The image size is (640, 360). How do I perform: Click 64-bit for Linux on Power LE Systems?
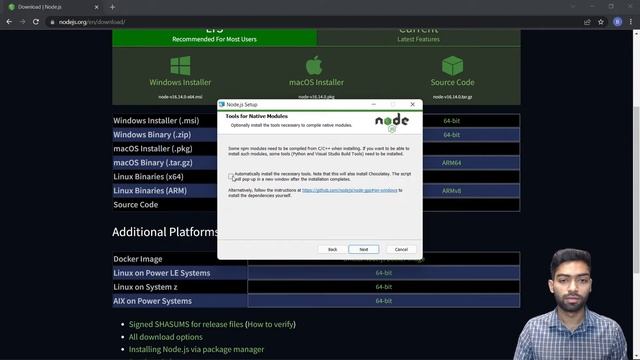coord(383,273)
